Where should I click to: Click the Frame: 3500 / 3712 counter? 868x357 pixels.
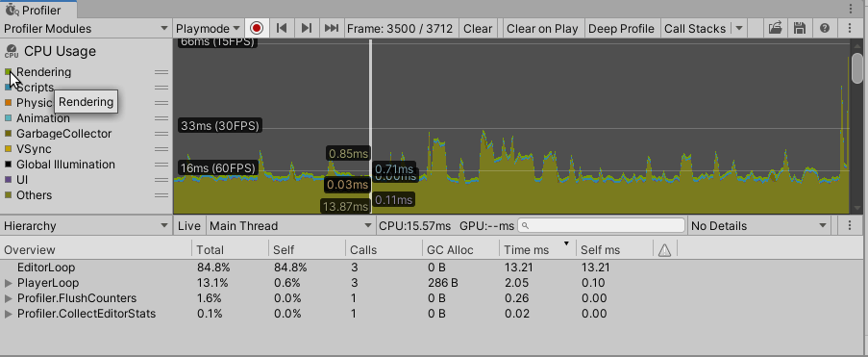[400, 28]
